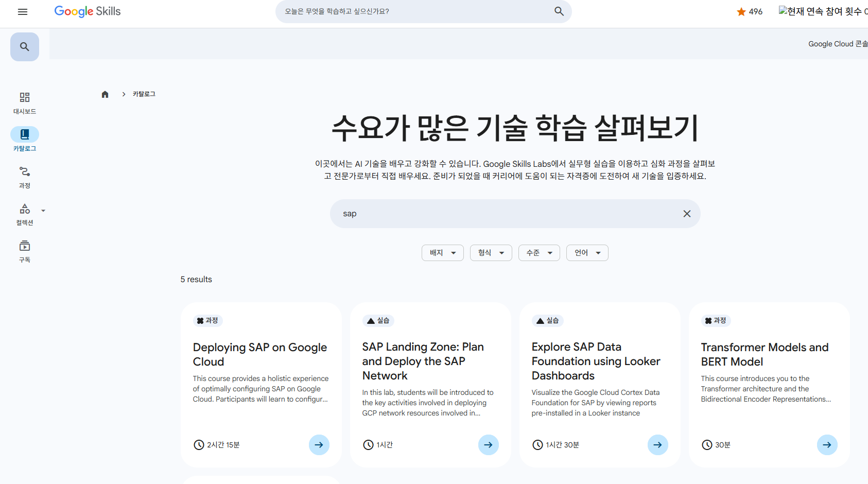
Task: Open SAP Landing Zone lab arrow
Action: (x=489, y=445)
